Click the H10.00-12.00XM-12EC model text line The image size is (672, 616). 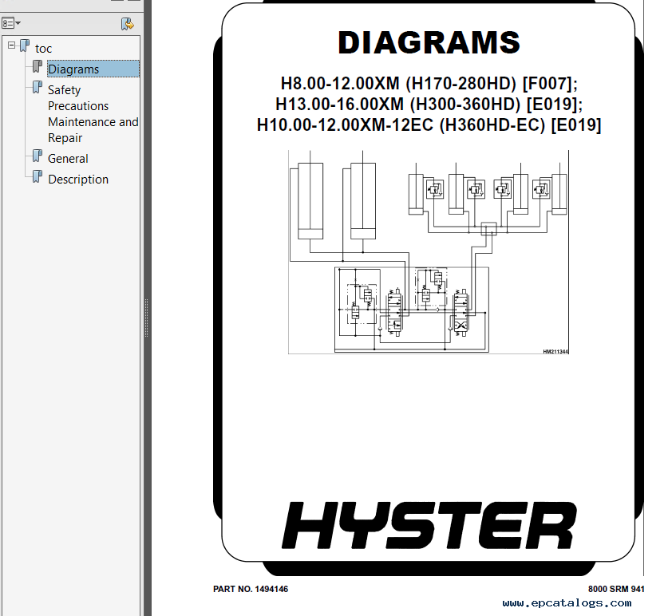click(429, 125)
